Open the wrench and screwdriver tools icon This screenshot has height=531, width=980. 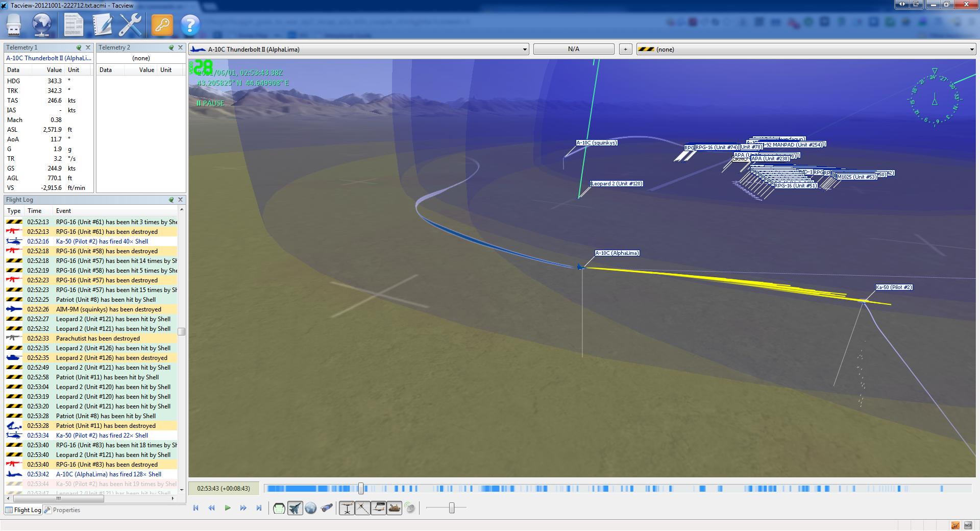tap(131, 24)
